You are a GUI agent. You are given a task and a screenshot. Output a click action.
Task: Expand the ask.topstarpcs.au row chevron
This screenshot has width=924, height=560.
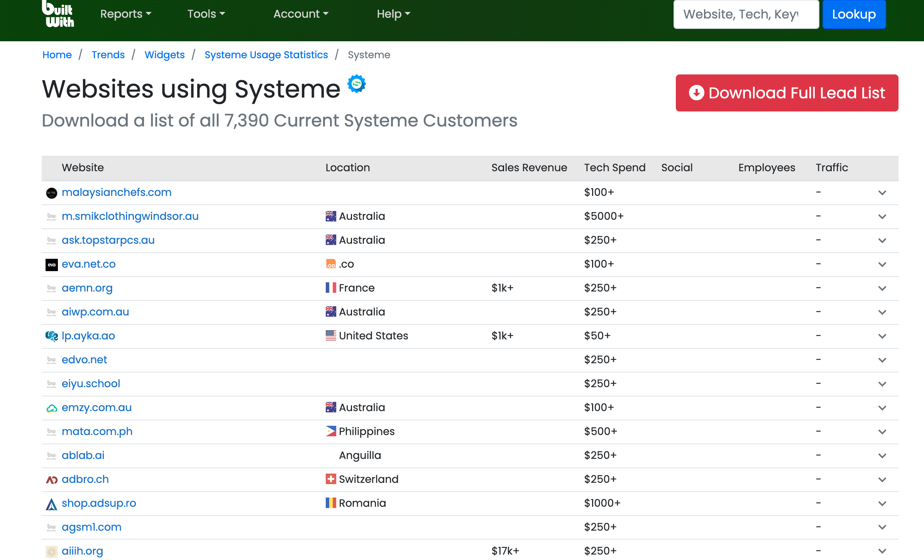[882, 240]
